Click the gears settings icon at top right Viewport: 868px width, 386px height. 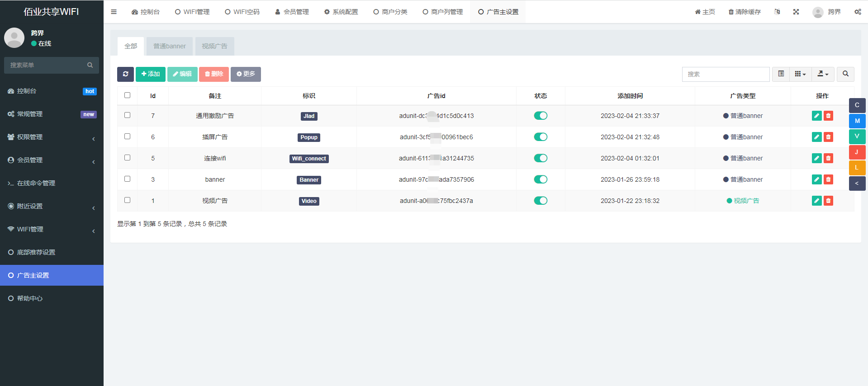[858, 12]
